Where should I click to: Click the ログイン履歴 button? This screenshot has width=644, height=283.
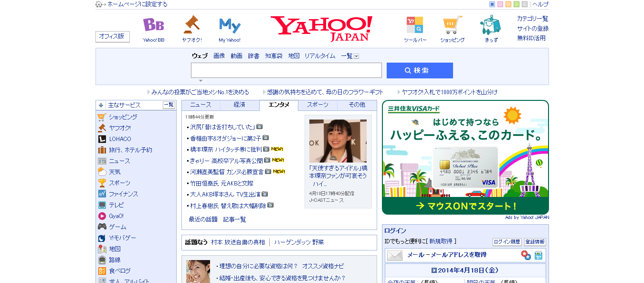(x=507, y=242)
